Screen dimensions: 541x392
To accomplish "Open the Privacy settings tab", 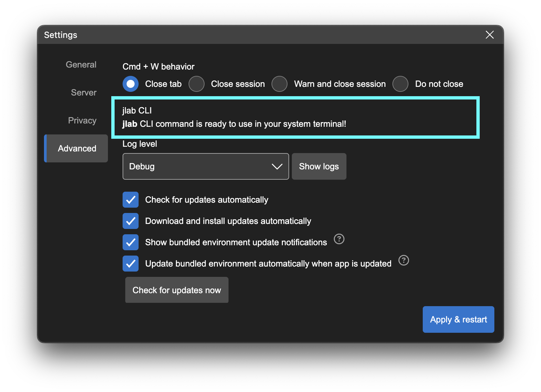I will (x=82, y=120).
